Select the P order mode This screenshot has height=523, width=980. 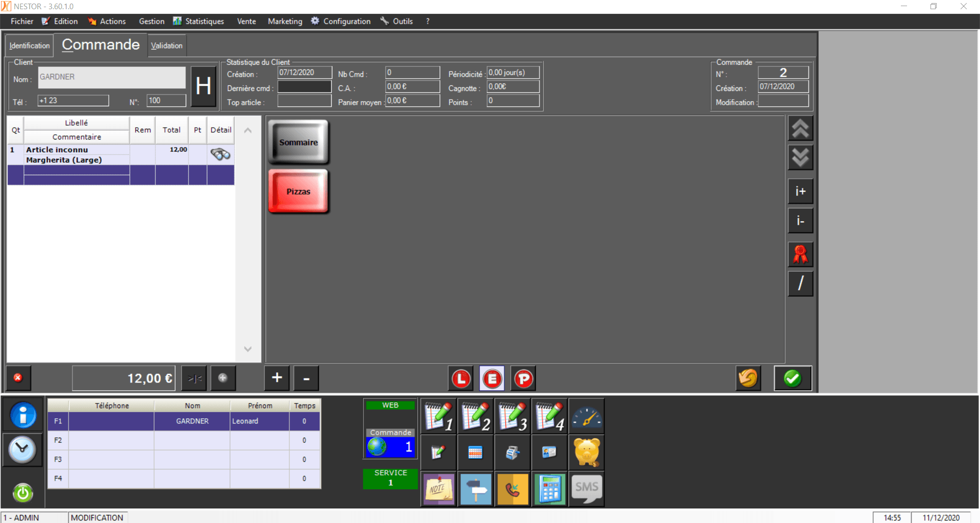click(x=523, y=378)
